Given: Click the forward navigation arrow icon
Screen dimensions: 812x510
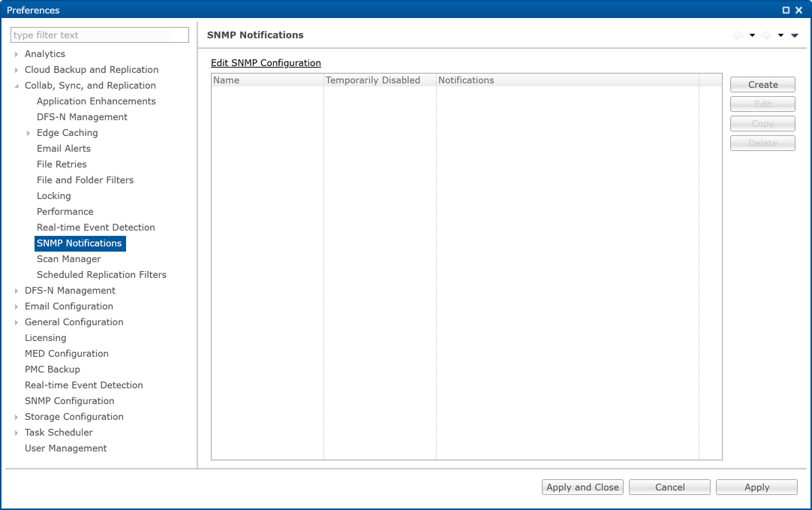Looking at the screenshot, I should pos(766,35).
